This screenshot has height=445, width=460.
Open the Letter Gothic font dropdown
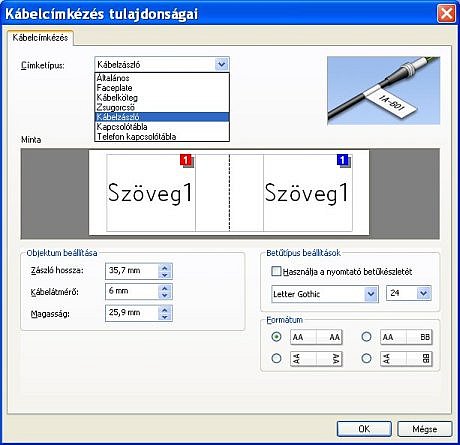(x=371, y=294)
